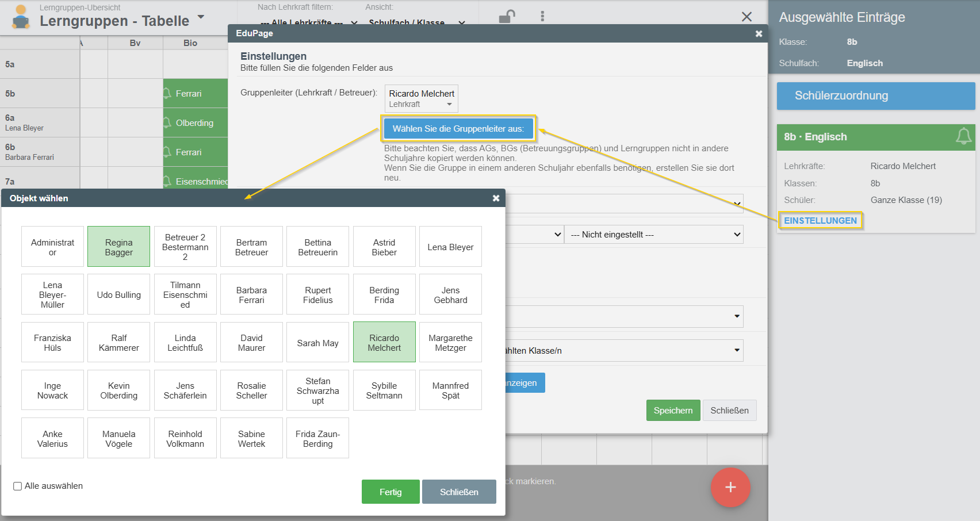Screen dimensions: 980x521
Task: Select the 5a class row header
Action: click(x=40, y=64)
